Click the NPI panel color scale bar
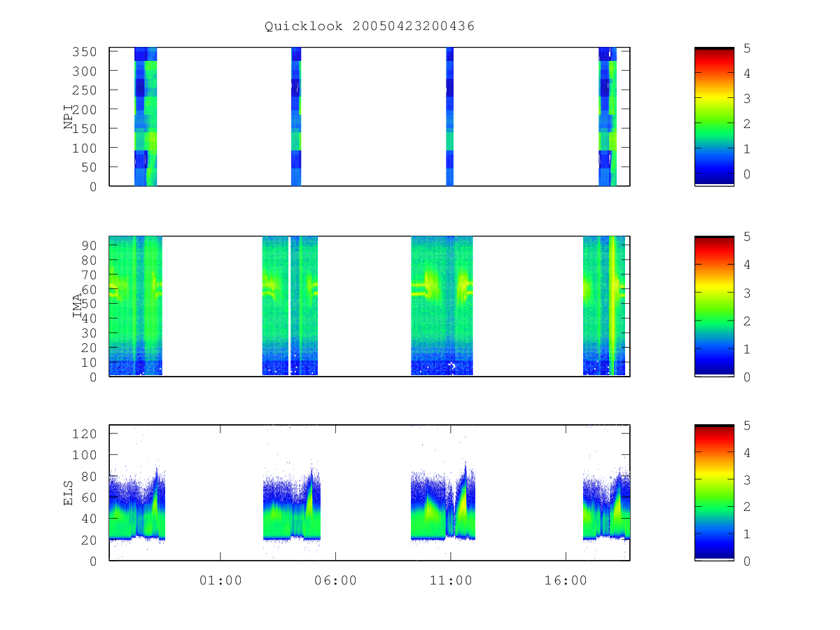This screenshot has width=840, height=630. tap(714, 117)
